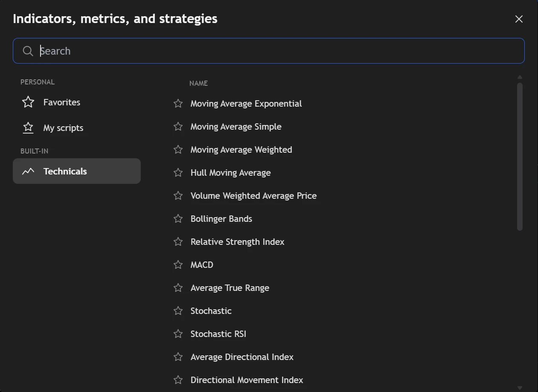
Task: Toggle star for Directional Movement Index
Action: coord(178,380)
